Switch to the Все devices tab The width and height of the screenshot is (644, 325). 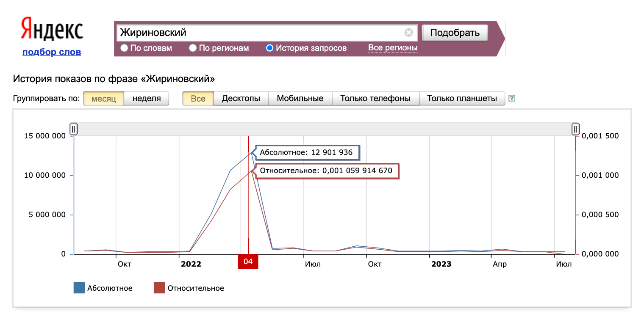pos(198,99)
